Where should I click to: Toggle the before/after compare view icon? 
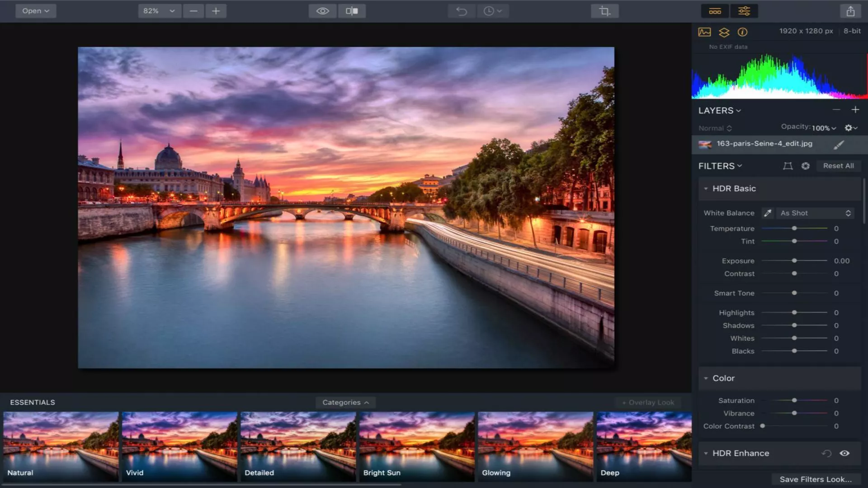pyautogui.click(x=352, y=11)
